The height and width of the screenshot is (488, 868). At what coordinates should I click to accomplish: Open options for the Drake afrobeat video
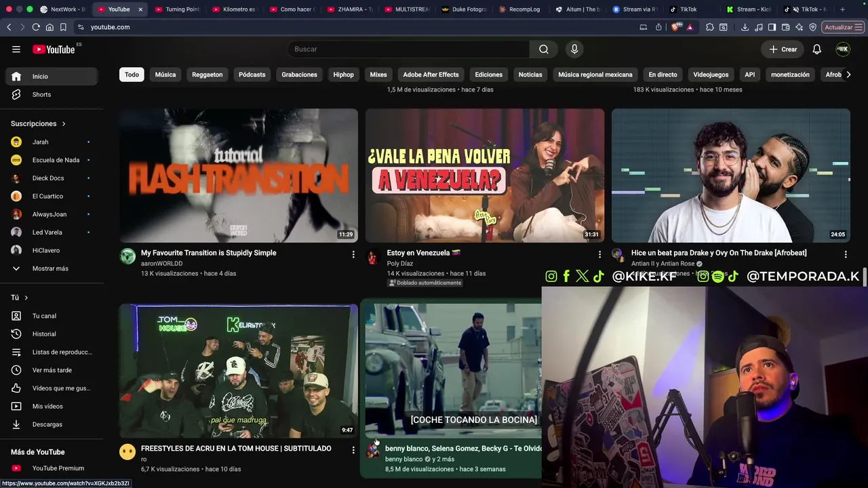coord(846,254)
